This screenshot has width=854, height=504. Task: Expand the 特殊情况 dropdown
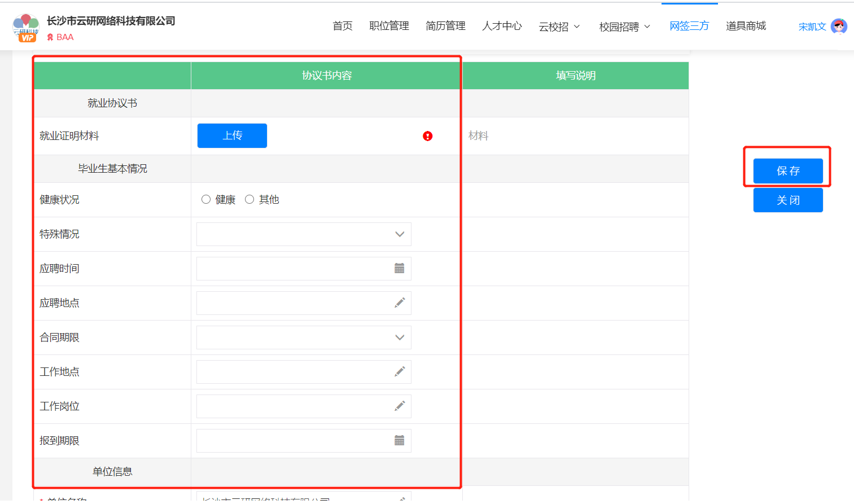tap(400, 234)
